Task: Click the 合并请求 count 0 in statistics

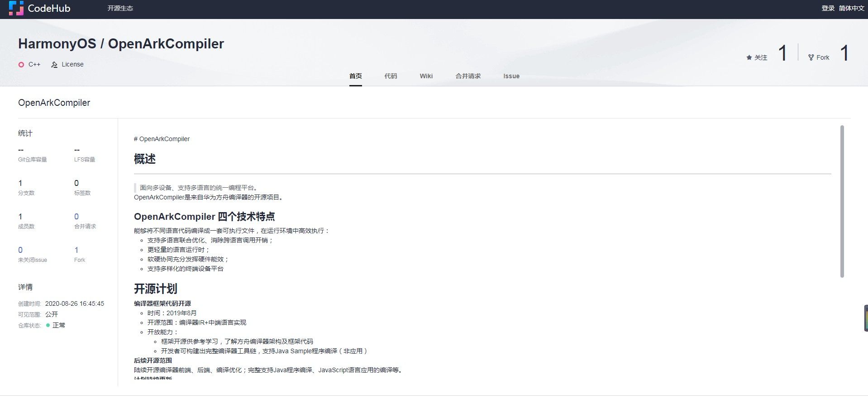Action: pyautogui.click(x=76, y=217)
